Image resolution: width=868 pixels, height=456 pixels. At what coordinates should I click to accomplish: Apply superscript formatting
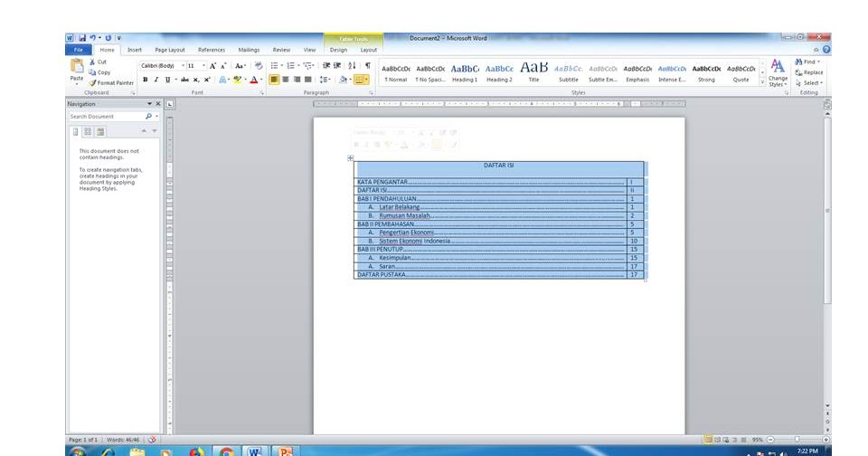(x=207, y=80)
